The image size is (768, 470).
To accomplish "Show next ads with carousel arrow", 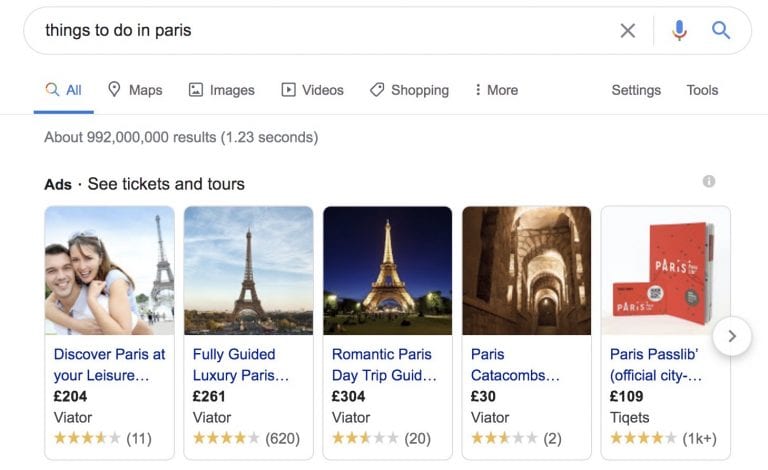I will point(732,336).
